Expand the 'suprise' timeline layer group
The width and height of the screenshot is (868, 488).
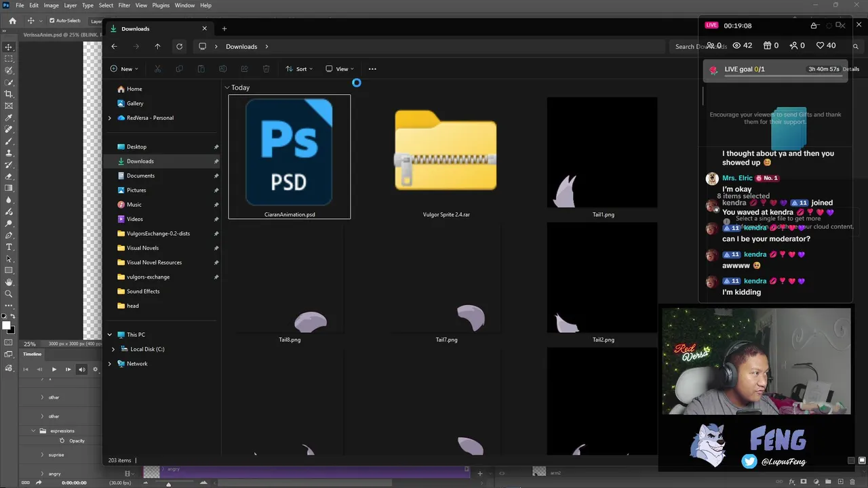[42, 455]
